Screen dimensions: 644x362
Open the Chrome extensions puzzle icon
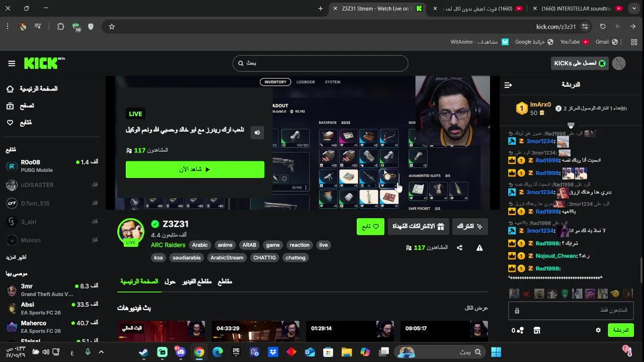(61, 27)
